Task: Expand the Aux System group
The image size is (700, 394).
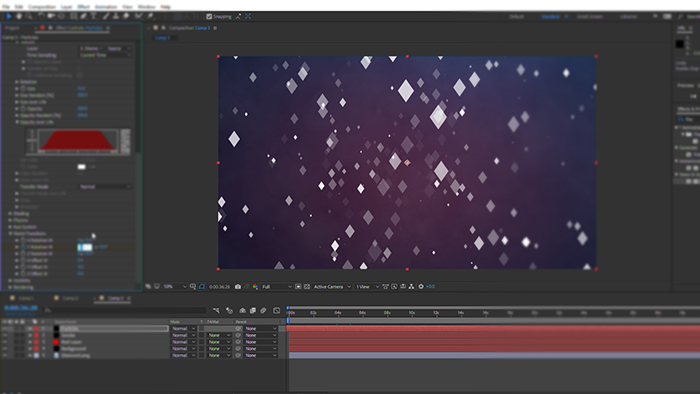Action: coord(10,227)
